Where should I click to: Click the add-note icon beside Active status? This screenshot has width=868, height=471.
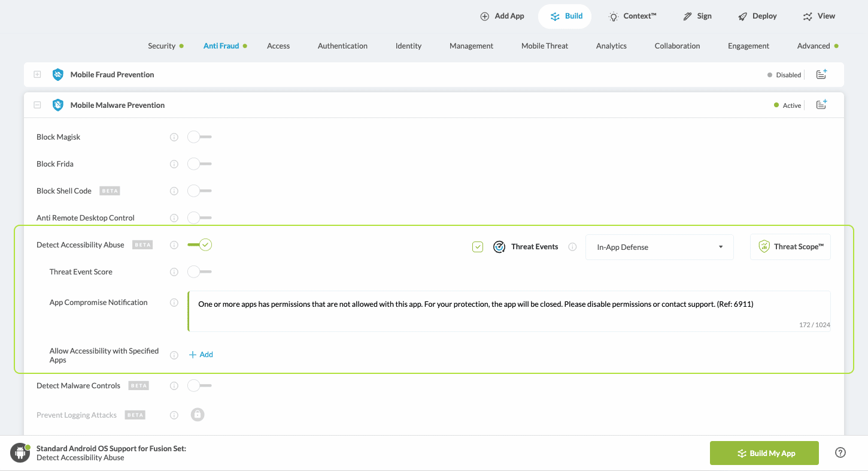click(821, 105)
